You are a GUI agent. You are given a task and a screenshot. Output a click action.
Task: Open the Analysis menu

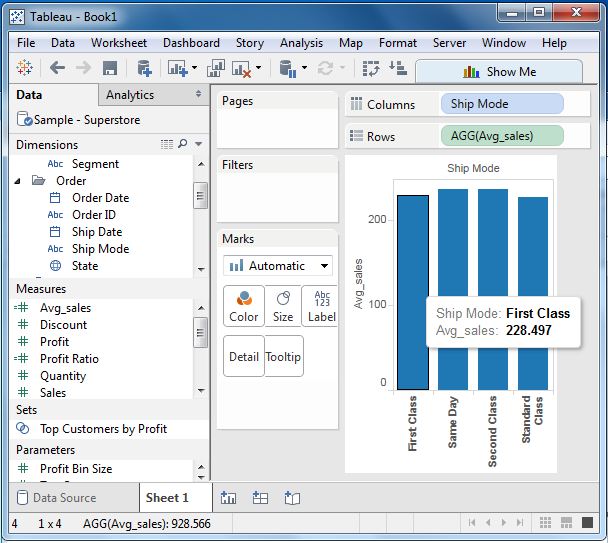coord(301,43)
